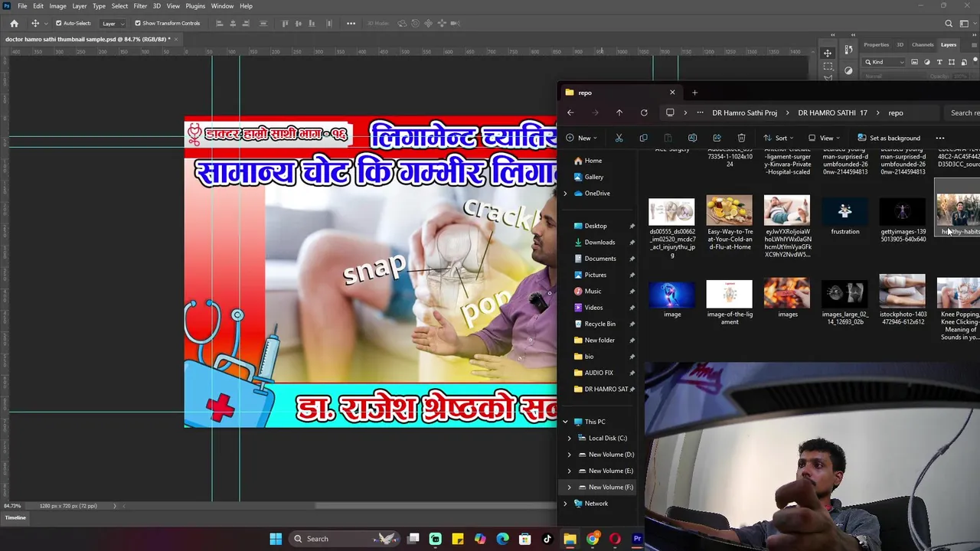Open Microsoft Store from taskbar

coord(525,539)
